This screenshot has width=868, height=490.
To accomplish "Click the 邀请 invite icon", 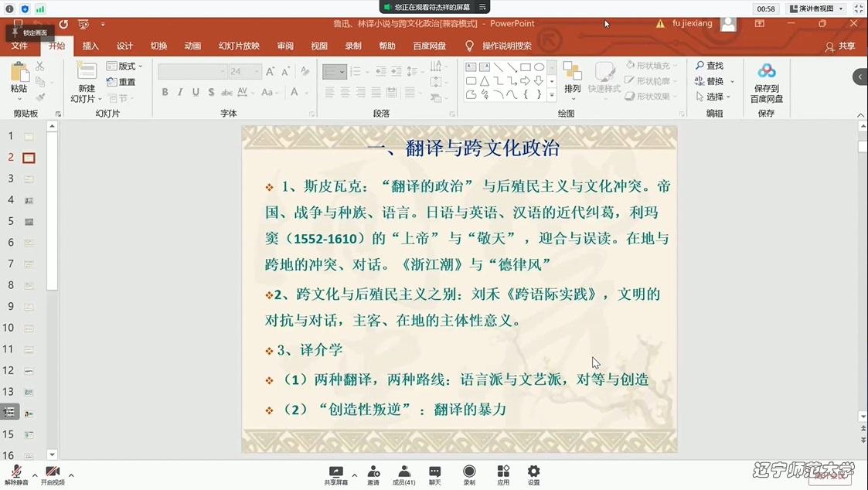I will (x=373, y=473).
